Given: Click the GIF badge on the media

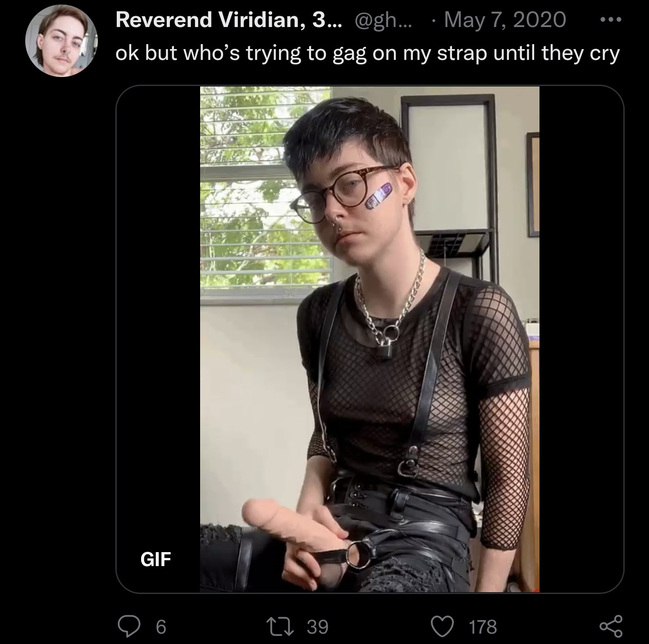Looking at the screenshot, I should [155, 559].
